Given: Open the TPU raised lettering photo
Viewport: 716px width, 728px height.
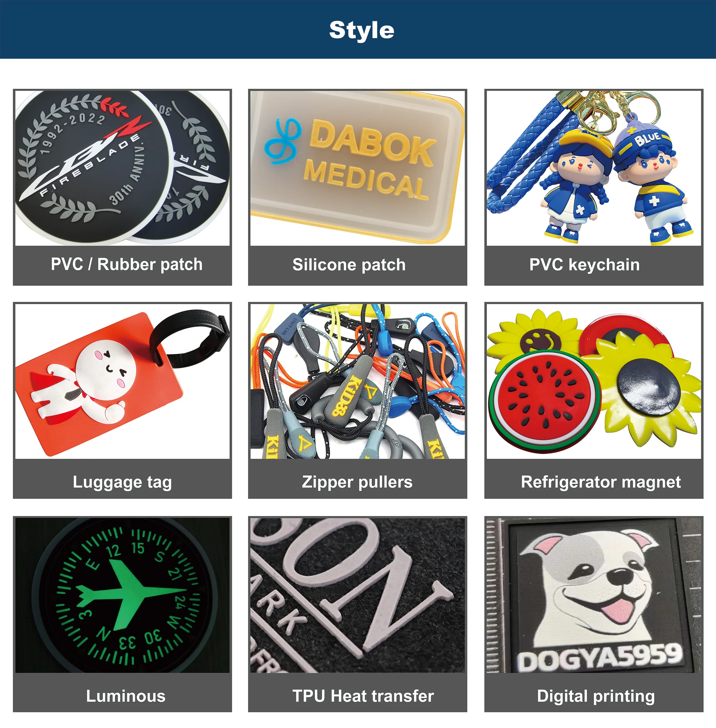Looking at the screenshot, I should click(357, 595).
